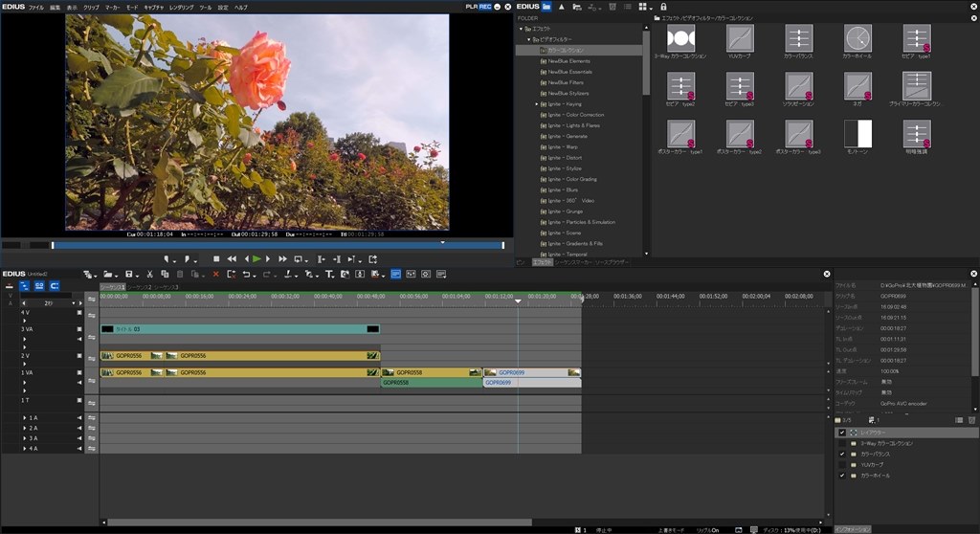Enable the 3-Way カラーコレクション checkbox
980x534 pixels.
pos(842,443)
